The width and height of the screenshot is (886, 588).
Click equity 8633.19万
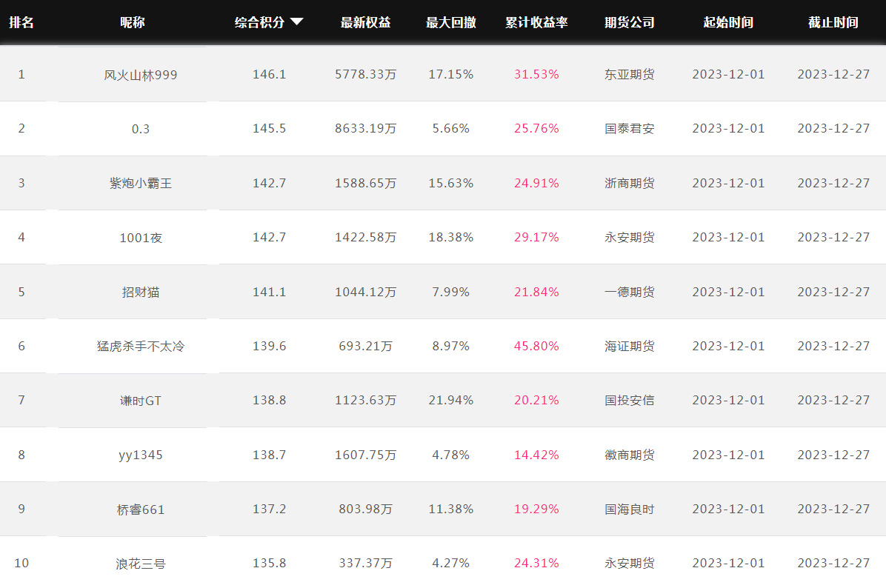[366, 129]
